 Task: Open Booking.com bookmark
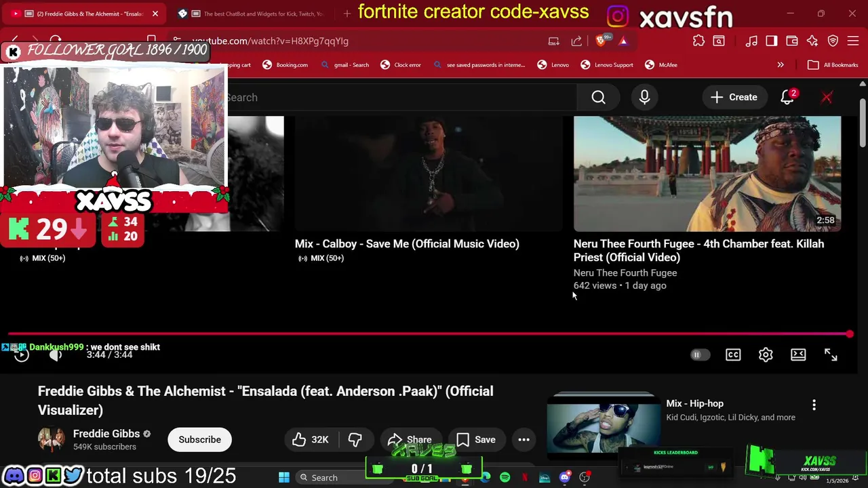tap(285, 65)
